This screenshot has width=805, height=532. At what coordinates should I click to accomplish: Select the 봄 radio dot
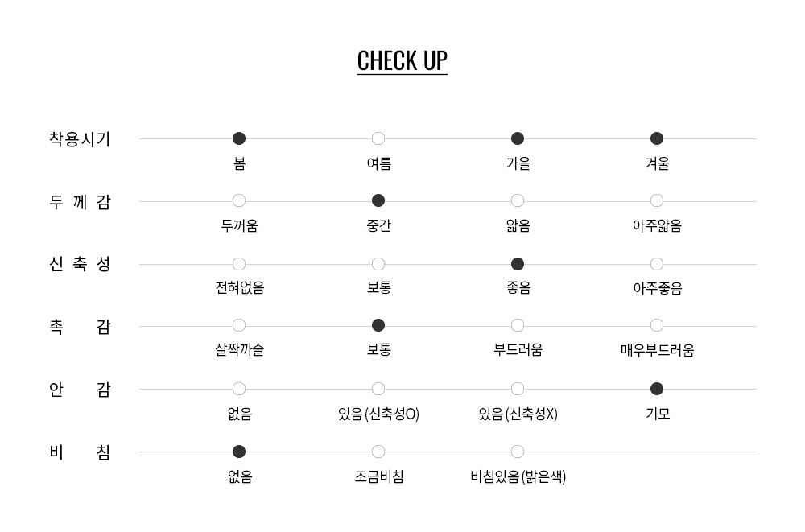click(239, 138)
